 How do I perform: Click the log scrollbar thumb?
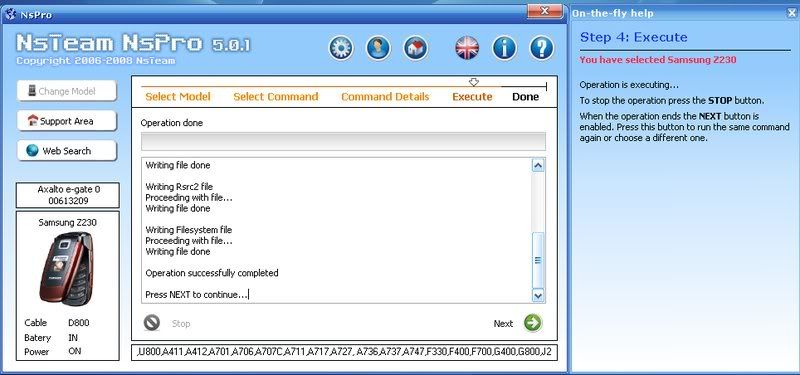538,260
